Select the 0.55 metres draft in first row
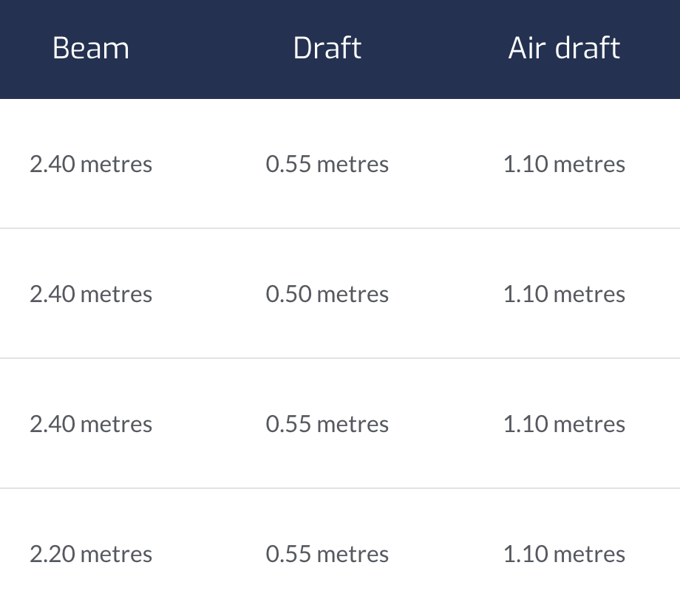Viewport: 680px width, 616px height. tap(327, 164)
